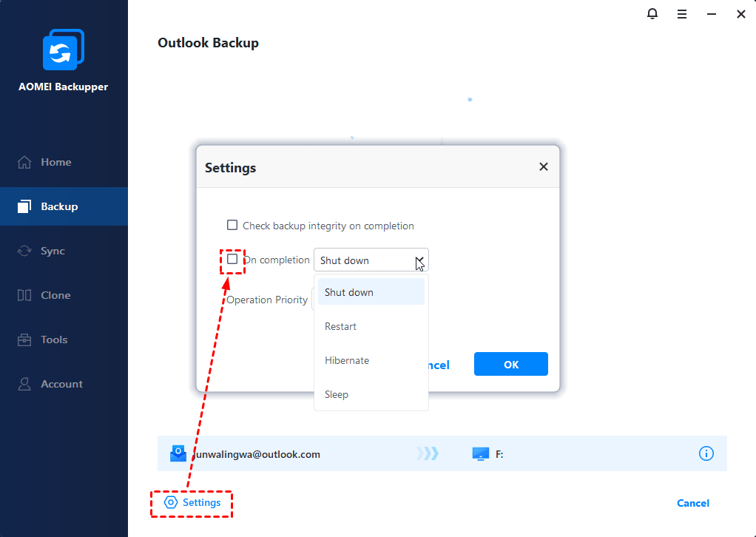
Task: Tick the On completion checkbox
Action: click(232, 260)
